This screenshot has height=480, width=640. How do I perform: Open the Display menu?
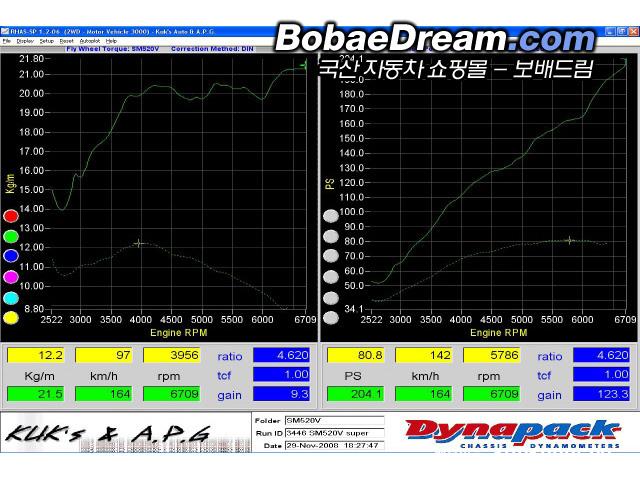tap(25, 41)
